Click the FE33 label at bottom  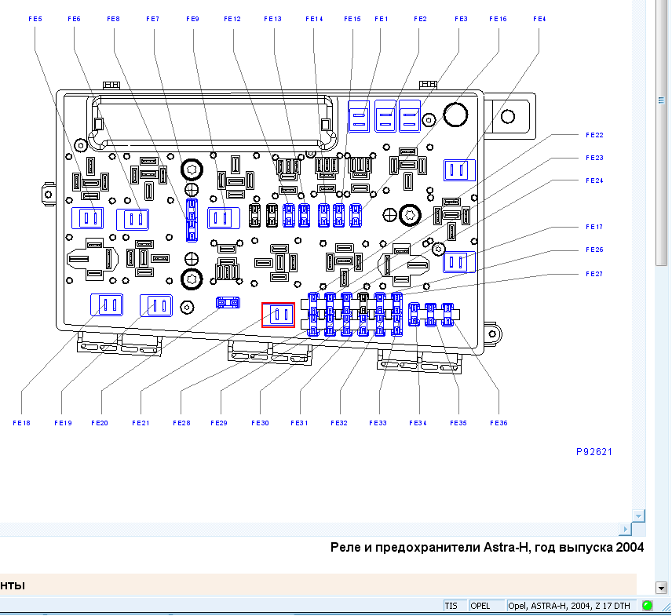[378, 423]
